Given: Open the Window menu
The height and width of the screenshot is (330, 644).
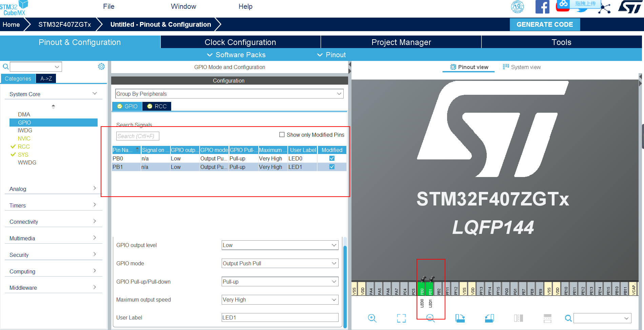Looking at the screenshot, I should click(x=183, y=6).
